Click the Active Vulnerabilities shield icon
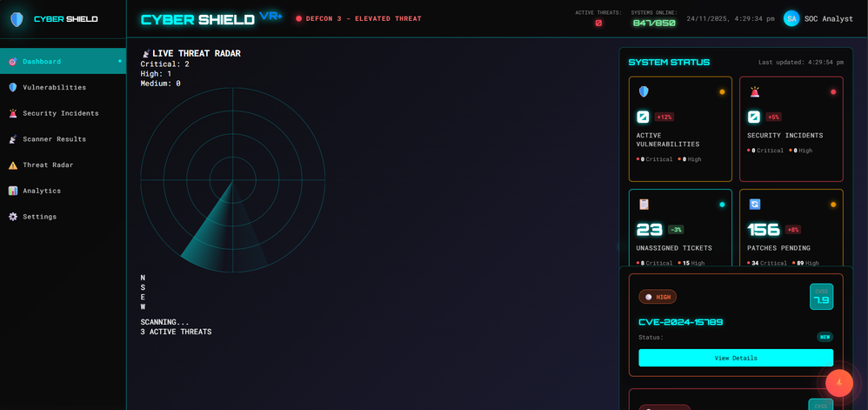The width and height of the screenshot is (868, 410). click(x=644, y=91)
